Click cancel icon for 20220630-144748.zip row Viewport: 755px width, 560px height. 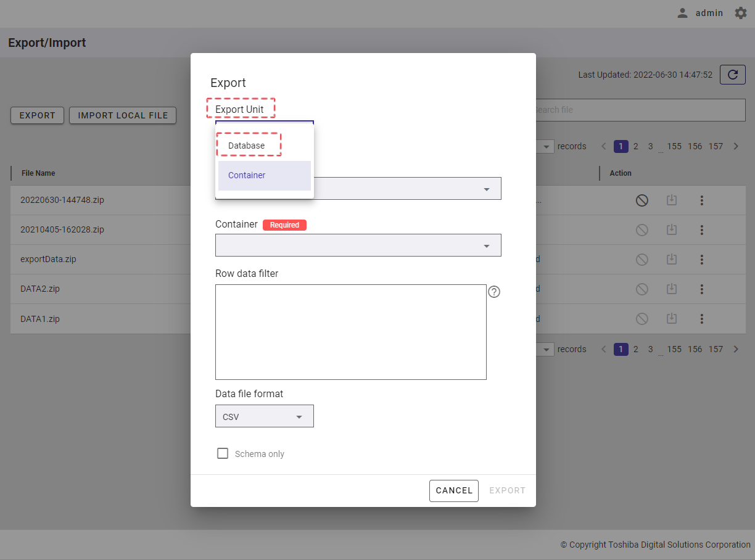[x=642, y=200]
